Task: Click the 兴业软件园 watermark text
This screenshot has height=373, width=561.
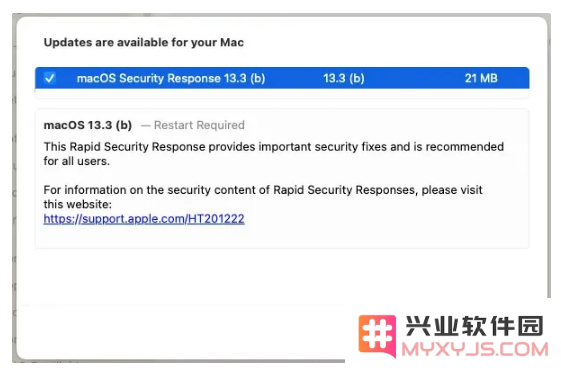Action: tap(474, 326)
